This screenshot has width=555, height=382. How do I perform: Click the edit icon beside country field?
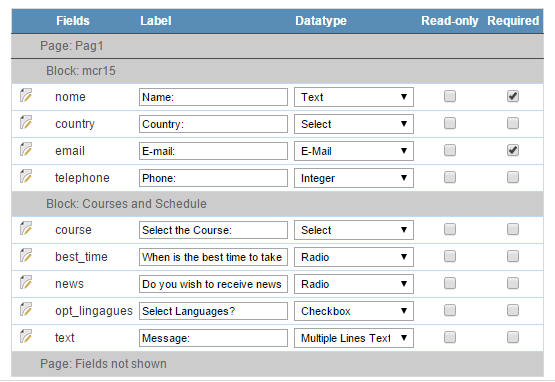26,122
